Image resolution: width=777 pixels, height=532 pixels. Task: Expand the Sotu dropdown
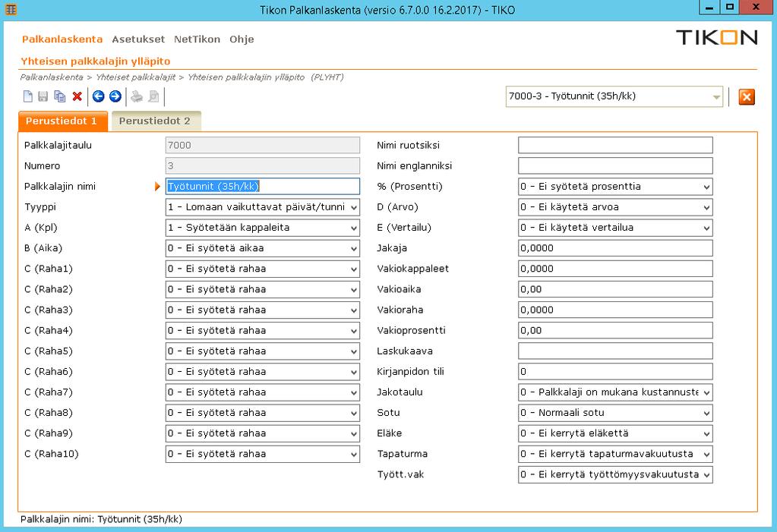click(x=706, y=413)
